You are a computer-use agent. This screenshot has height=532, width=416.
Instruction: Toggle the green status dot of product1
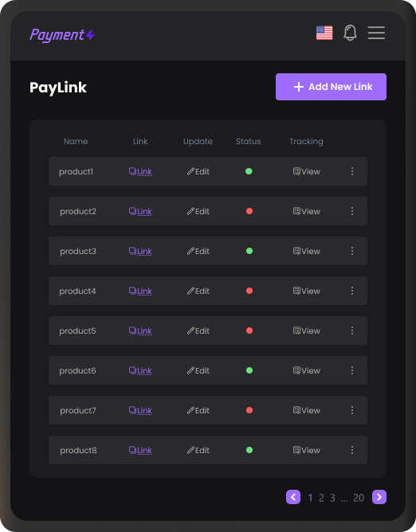[249, 171]
